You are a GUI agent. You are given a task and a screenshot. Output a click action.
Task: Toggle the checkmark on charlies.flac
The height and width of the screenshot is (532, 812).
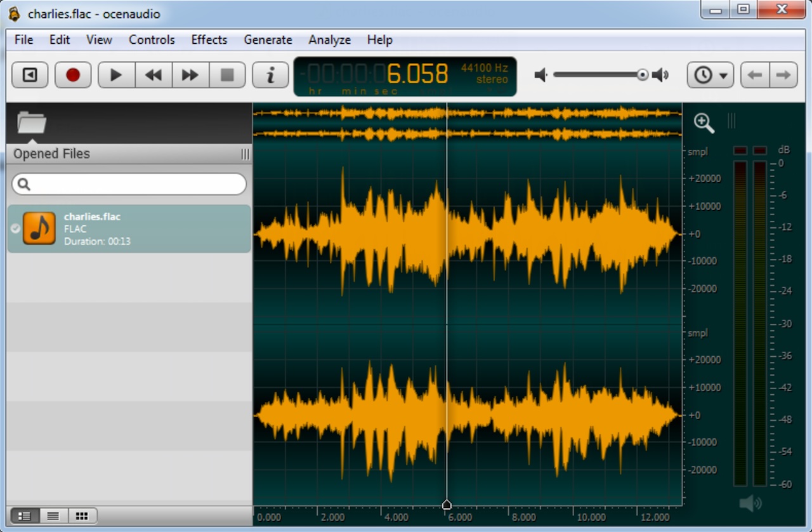click(14, 229)
